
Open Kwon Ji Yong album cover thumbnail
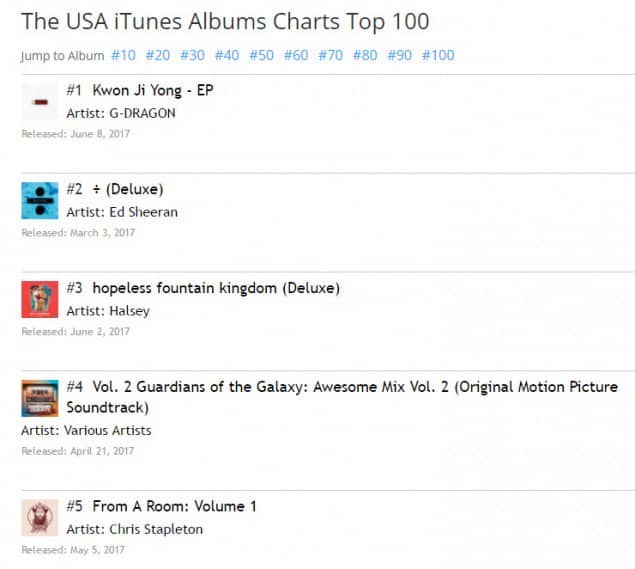(x=40, y=102)
